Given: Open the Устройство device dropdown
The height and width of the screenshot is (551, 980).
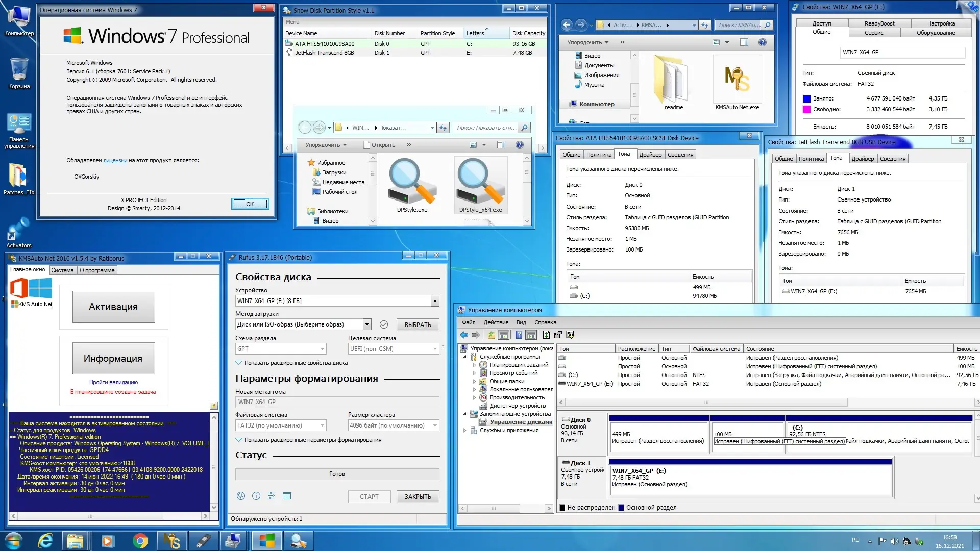Looking at the screenshot, I should (x=435, y=301).
